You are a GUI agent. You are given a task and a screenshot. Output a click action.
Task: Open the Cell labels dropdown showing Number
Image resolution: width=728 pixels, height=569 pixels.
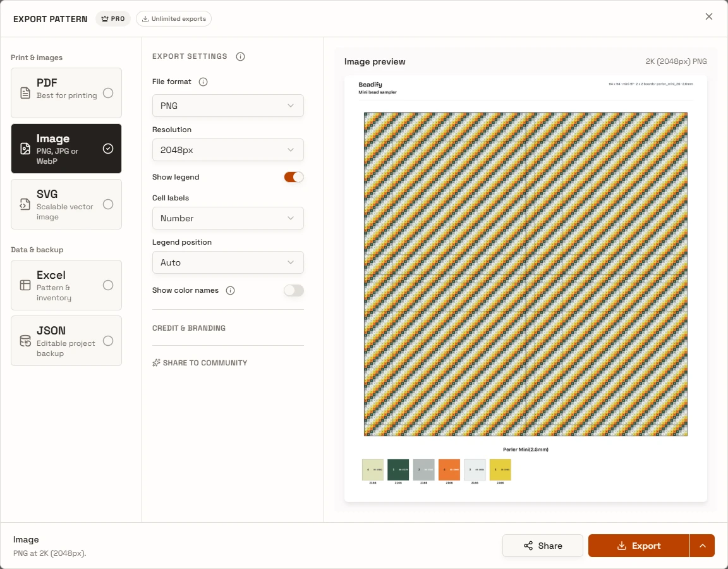pos(228,218)
